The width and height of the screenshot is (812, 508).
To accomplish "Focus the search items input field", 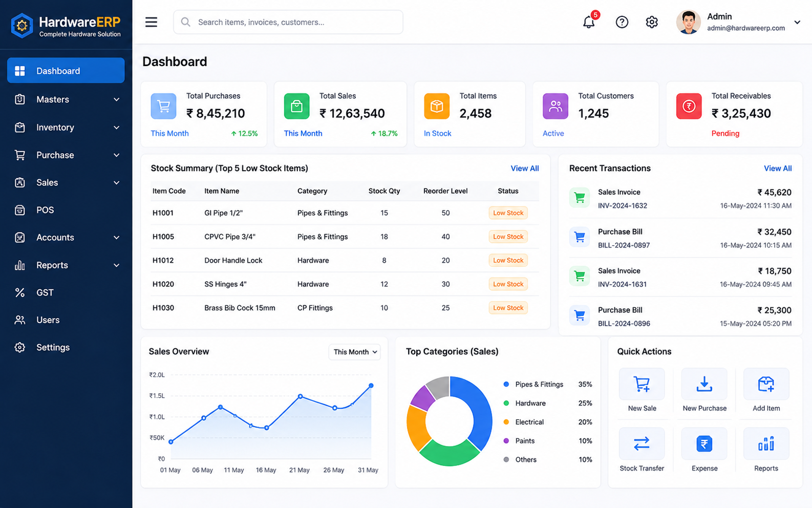I will pos(288,22).
